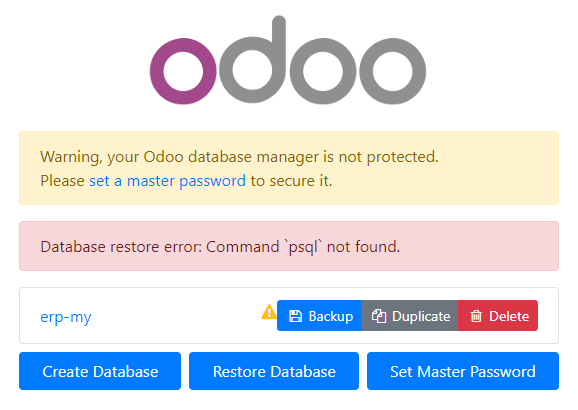The width and height of the screenshot is (578, 410).
Task: Open the Create Database dialog
Action: (100, 371)
